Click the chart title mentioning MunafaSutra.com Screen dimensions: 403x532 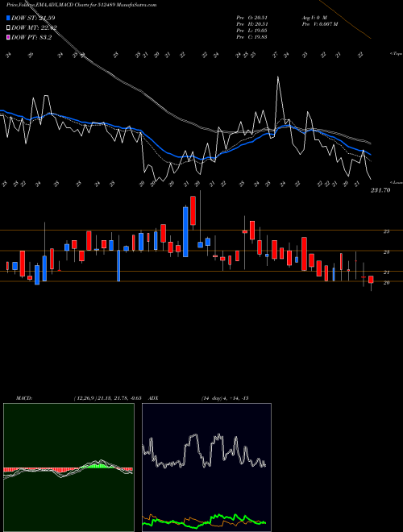(x=81, y=6)
